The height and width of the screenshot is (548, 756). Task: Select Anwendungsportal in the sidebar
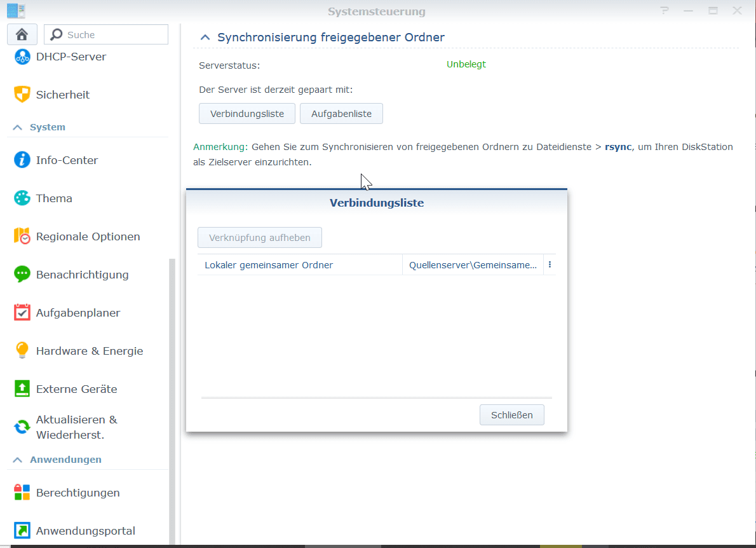pos(85,531)
